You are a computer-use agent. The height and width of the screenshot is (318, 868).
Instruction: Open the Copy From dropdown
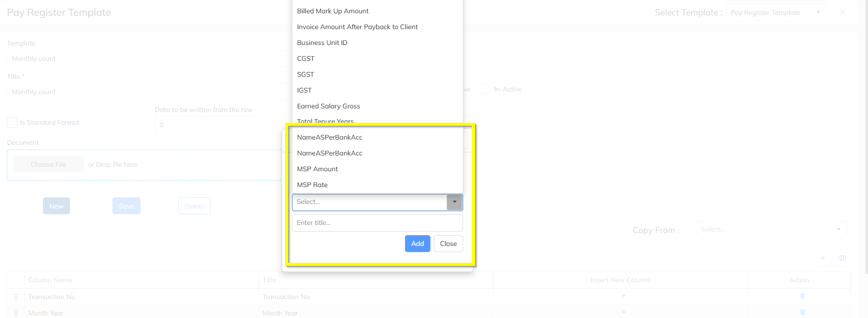771,230
